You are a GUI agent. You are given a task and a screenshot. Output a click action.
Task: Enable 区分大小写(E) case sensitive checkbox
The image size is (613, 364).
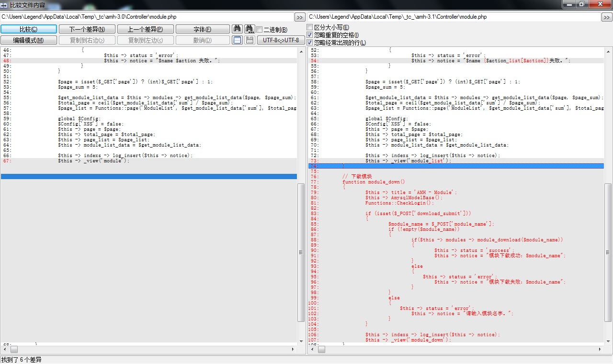tap(310, 27)
